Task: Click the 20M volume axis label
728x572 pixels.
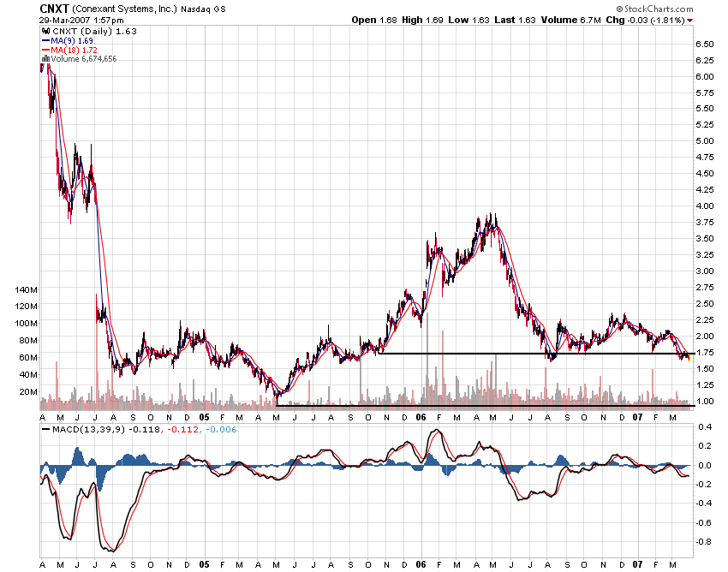Action: tap(28, 392)
